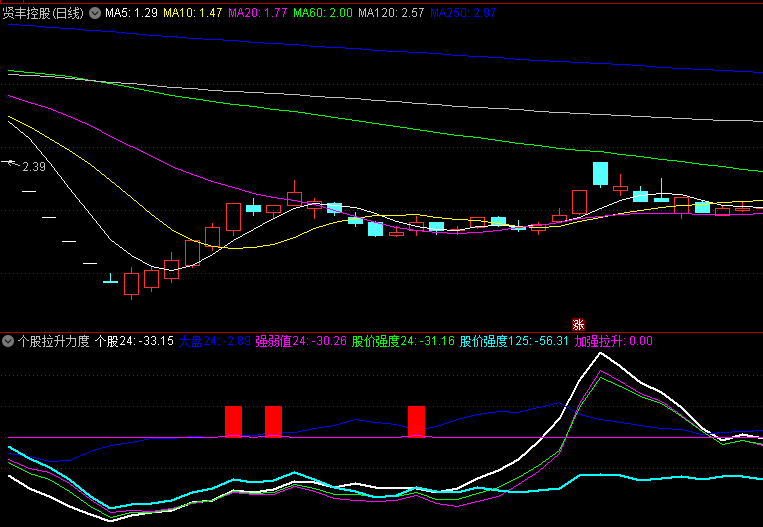Select the 股价强度125: -56.31 value
The height and width of the screenshot is (527, 763).
[514, 341]
